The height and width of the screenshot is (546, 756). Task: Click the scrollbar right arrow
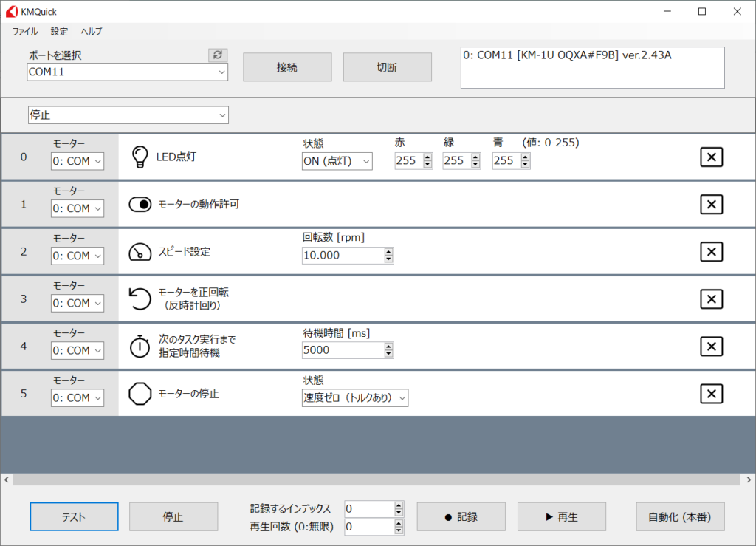(749, 480)
